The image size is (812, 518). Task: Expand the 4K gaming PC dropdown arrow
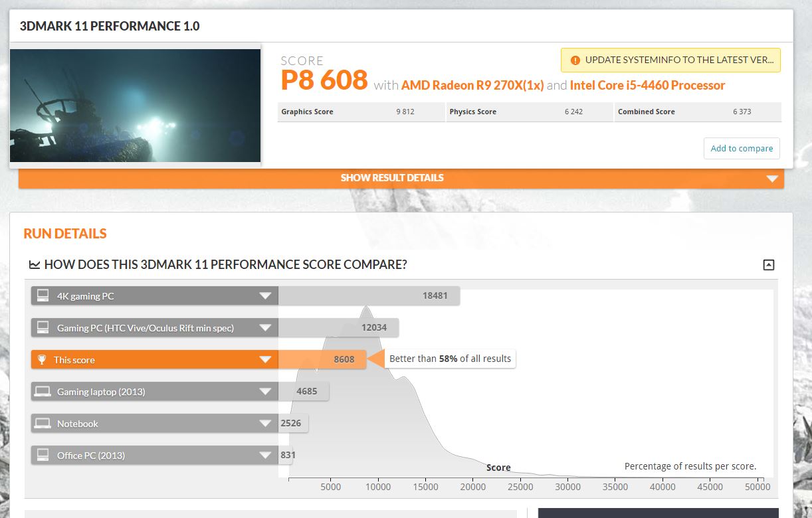pos(265,296)
